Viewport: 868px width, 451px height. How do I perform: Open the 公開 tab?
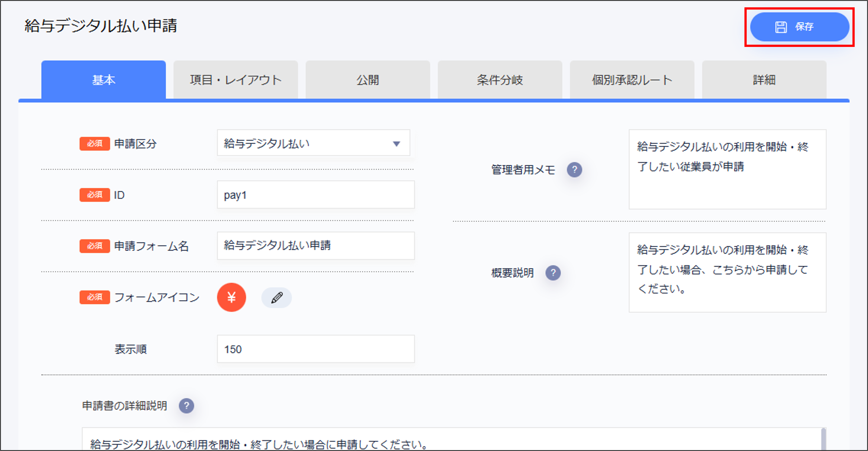click(368, 80)
